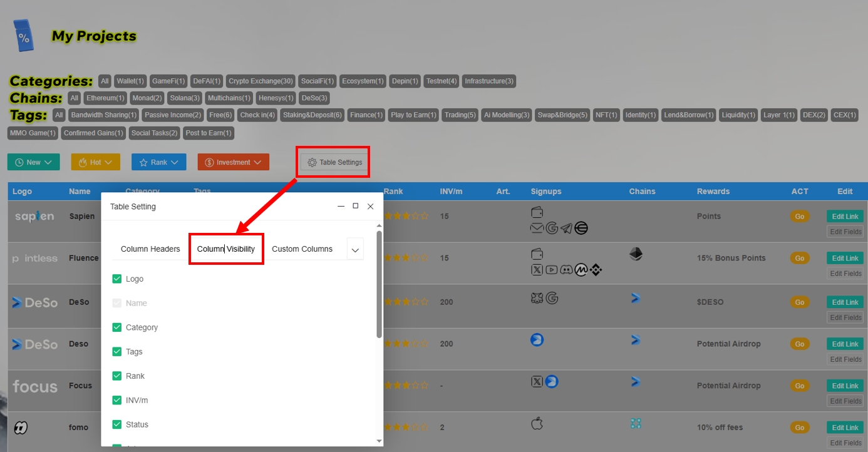The width and height of the screenshot is (868, 452).
Task: Click the YouTube icon in Fluence row
Action: pos(552,270)
